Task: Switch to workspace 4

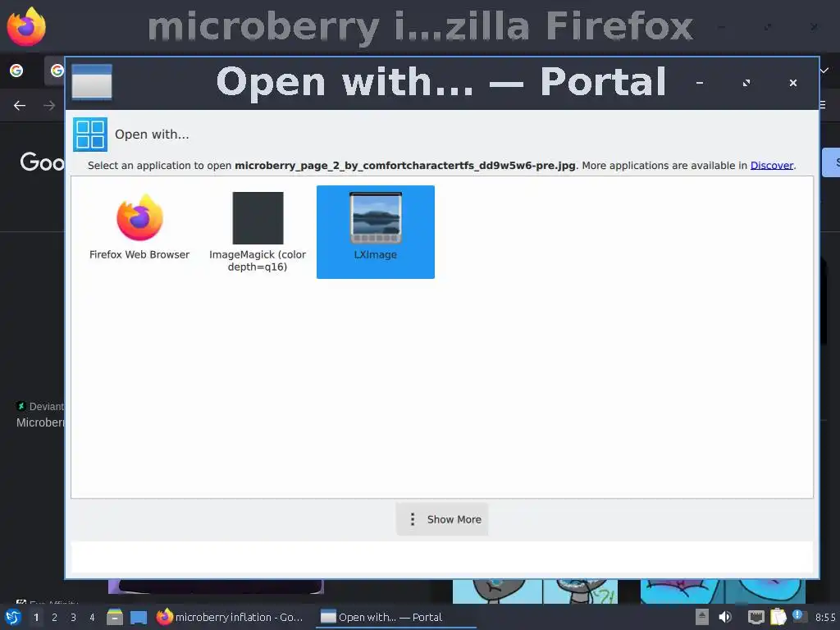Action: pos(92,617)
